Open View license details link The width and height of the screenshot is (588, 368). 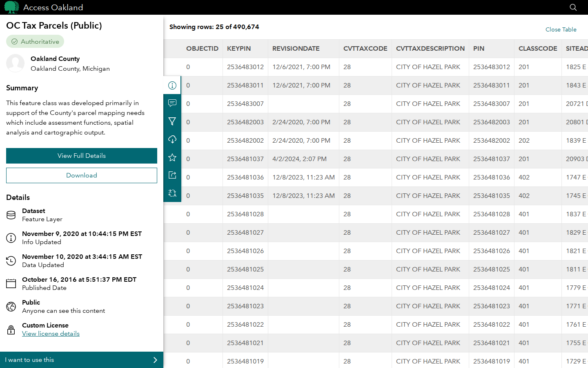coord(51,334)
